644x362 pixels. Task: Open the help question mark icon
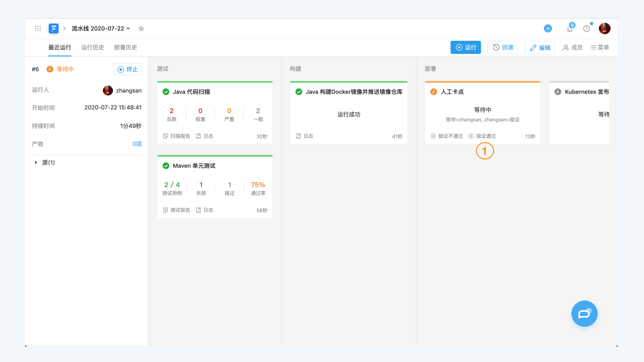586,28
